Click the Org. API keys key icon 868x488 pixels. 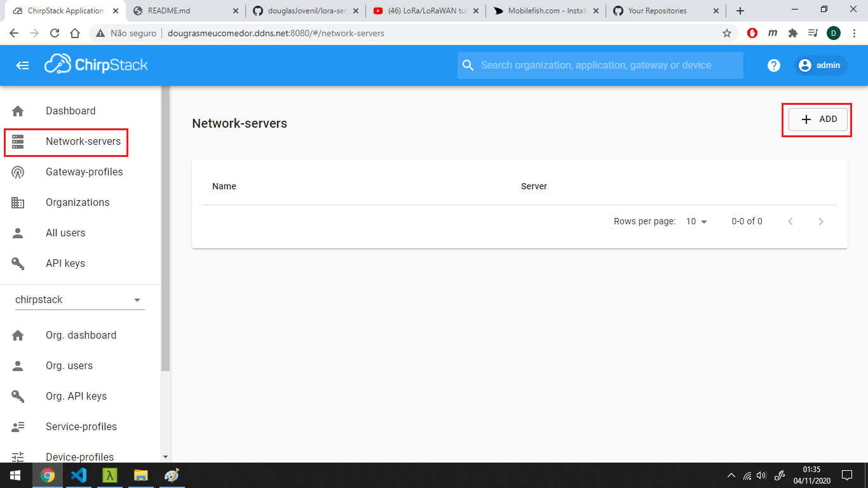pos(18,396)
